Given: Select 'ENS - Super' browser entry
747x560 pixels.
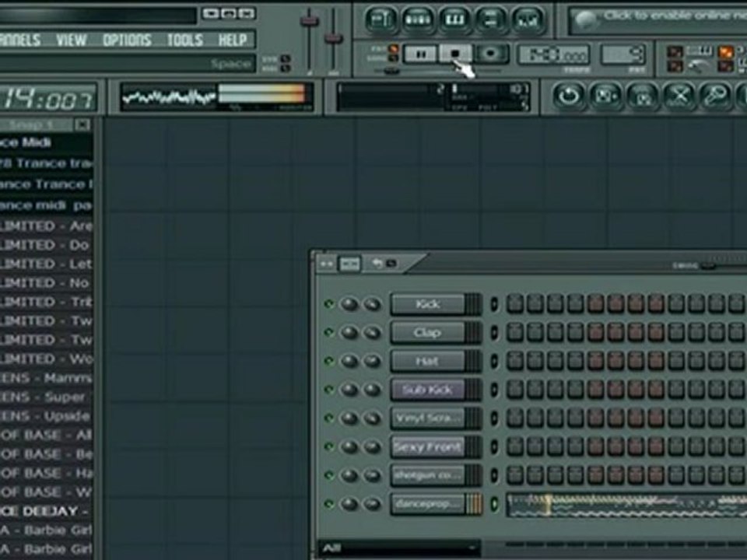Looking at the screenshot, I should 47,397.
